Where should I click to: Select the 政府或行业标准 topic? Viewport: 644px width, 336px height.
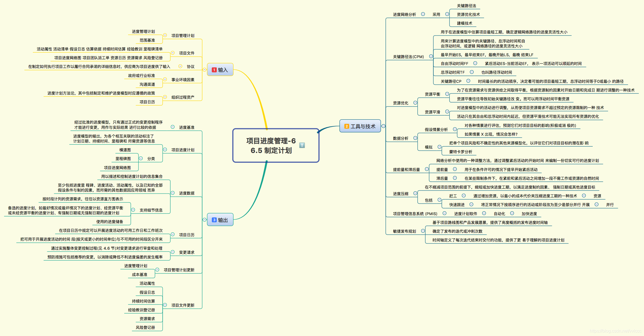[142, 76]
